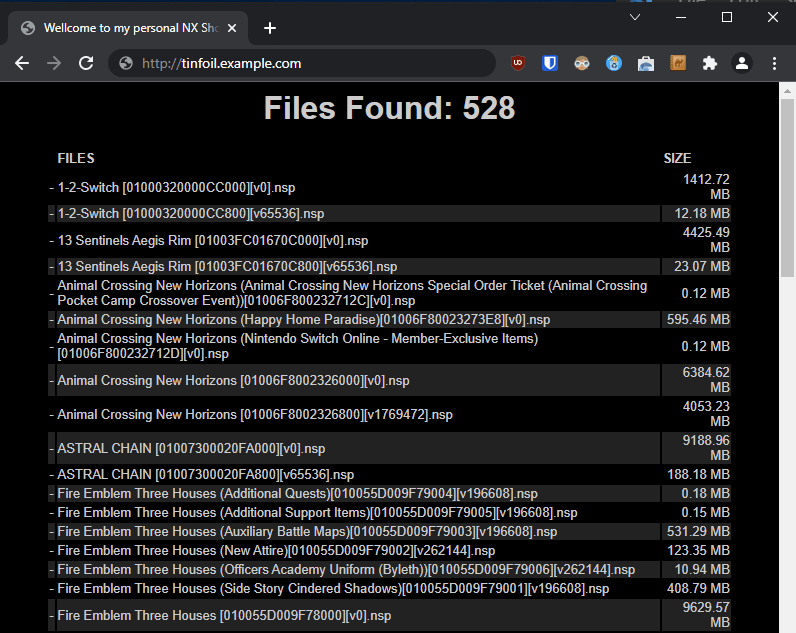Open the glasses-face extension icon
Screen dimensions: 796x633
[582, 63]
